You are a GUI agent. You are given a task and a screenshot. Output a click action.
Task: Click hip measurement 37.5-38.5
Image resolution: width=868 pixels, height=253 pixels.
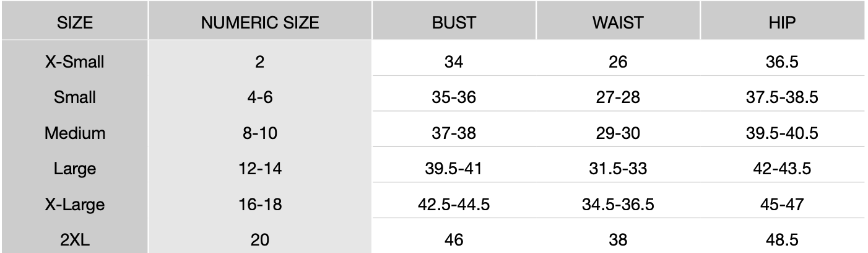tap(783, 98)
